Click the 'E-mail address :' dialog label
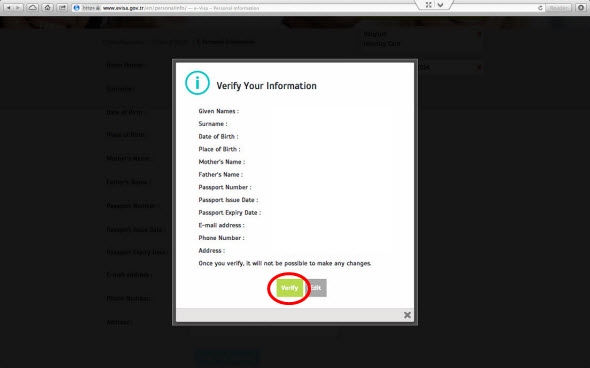Screen dimensions: 590x368 221,225
